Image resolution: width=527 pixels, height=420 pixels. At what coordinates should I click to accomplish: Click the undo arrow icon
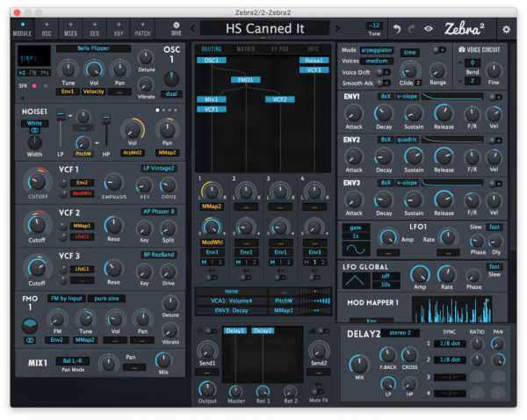click(x=397, y=29)
